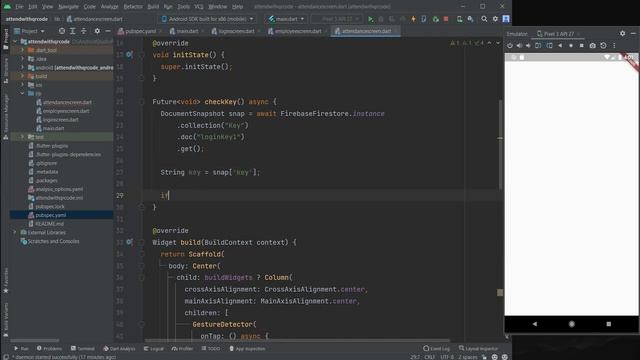Expand the build folder
This screenshot has height=360, width=640.
(23, 76)
